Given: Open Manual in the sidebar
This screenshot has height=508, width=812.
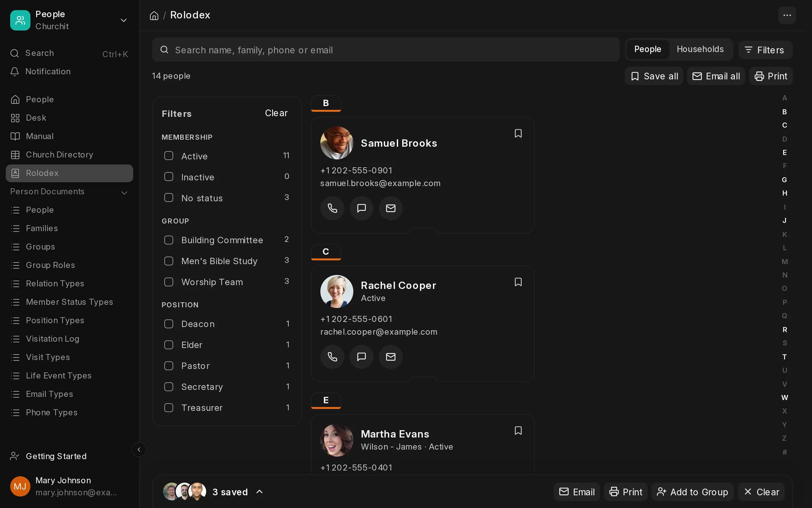Looking at the screenshot, I should pos(69,137).
